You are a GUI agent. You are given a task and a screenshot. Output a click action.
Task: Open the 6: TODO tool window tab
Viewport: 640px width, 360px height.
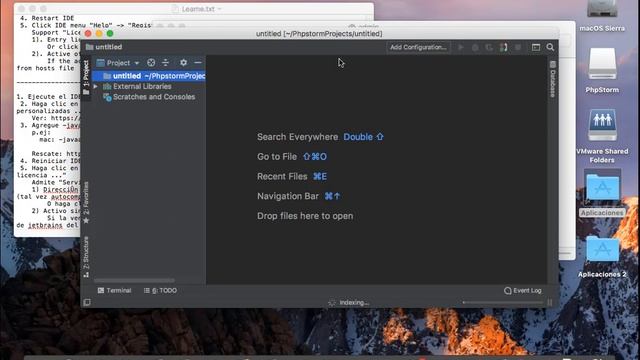point(160,291)
